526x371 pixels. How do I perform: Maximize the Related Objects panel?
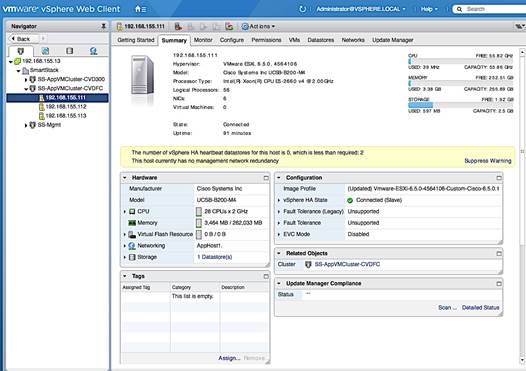coord(499,254)
